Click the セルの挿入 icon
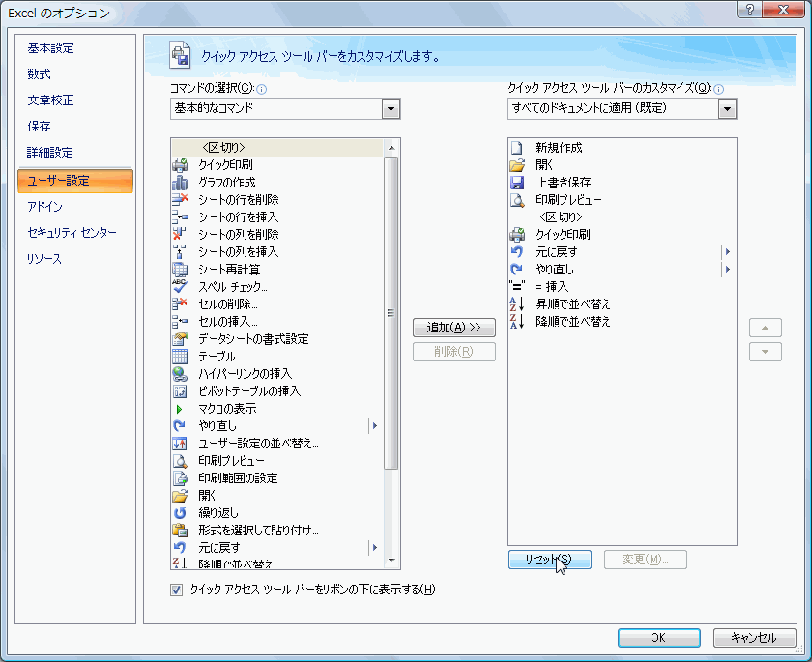 click(x=180, y=322)
